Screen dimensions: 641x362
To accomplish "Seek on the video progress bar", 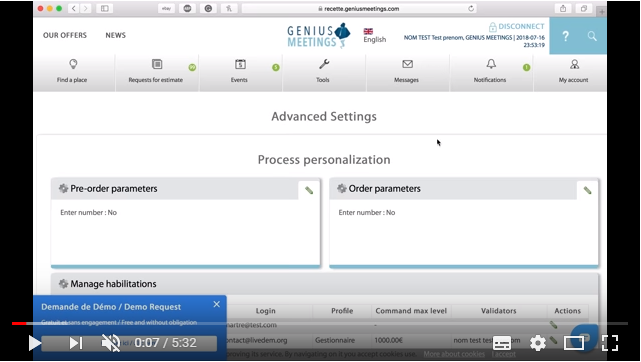I will [320, 324].
